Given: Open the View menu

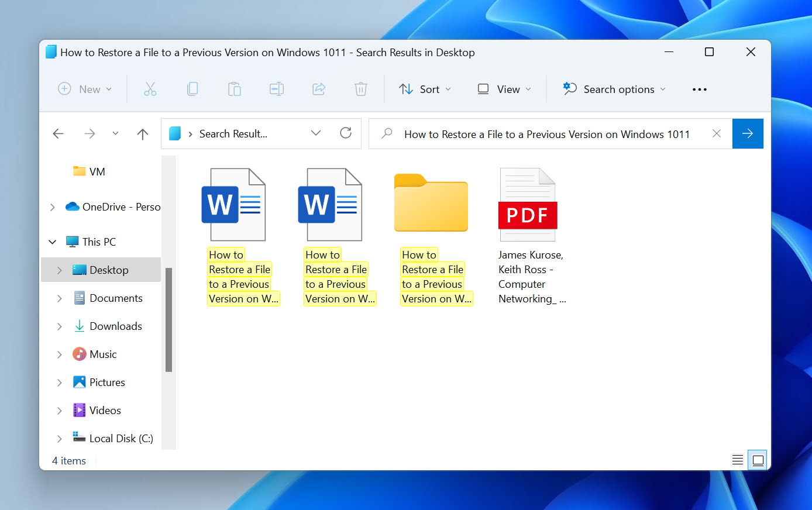Looking at the screenshot, I should pyautogui.click(x=504, y=89).
